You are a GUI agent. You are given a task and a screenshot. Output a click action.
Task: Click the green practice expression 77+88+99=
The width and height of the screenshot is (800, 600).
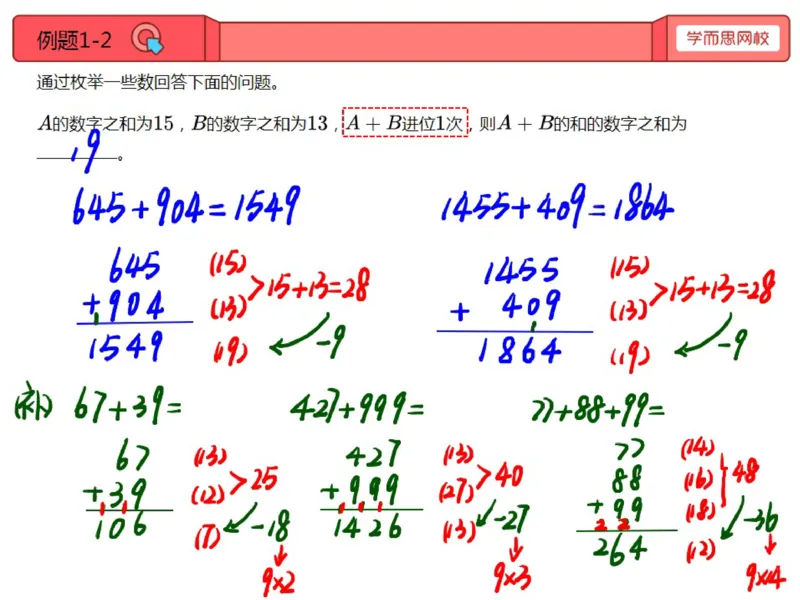597,409
